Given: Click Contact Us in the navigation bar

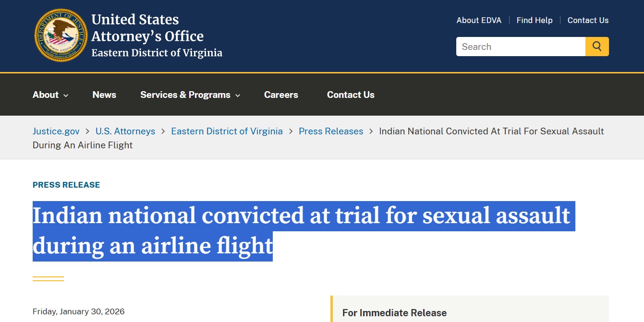Looking at the screenshot, I should pyautogui.click(x=351, y=95).
